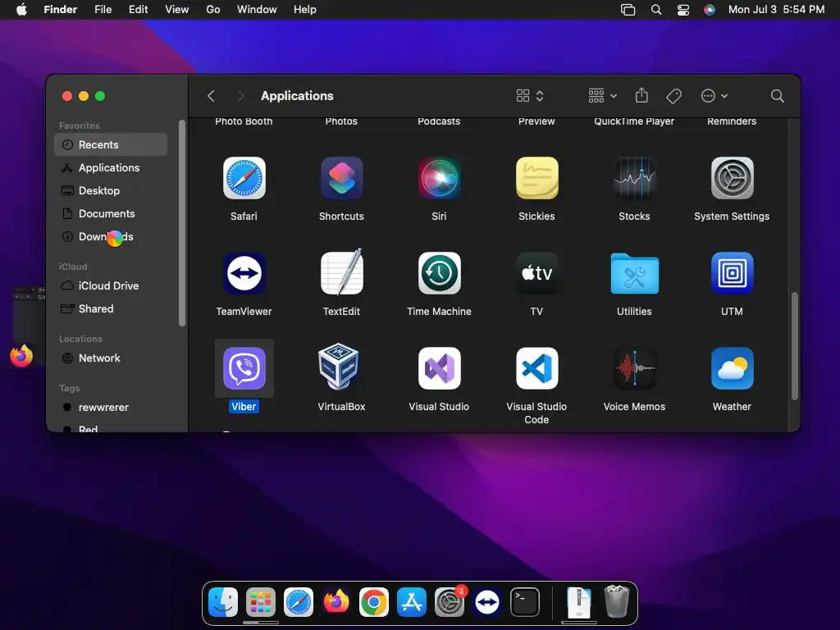Click the Stage Manager menu bar icon
This screenshot has width=840, height=630.
coord(628,10)
